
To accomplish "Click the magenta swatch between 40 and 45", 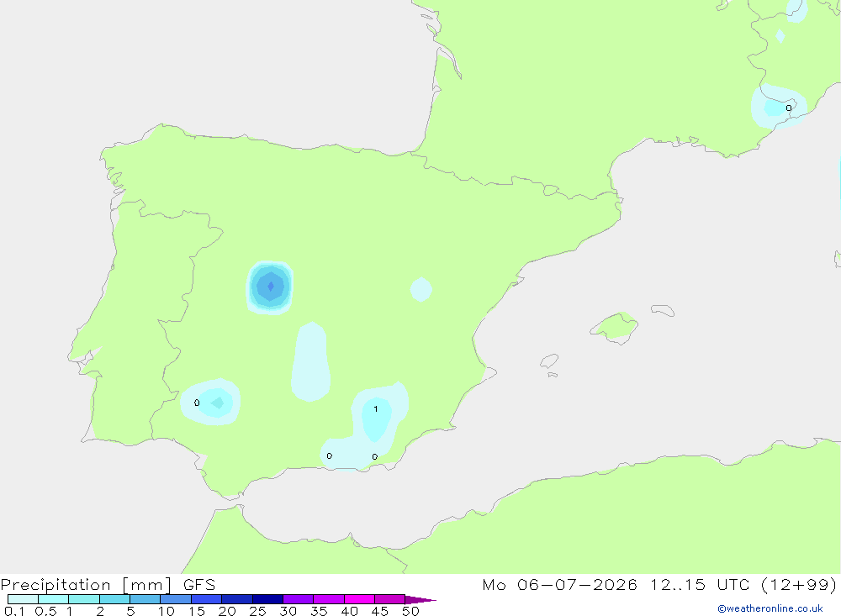I will pyautogui.click(x=359, y=599).
